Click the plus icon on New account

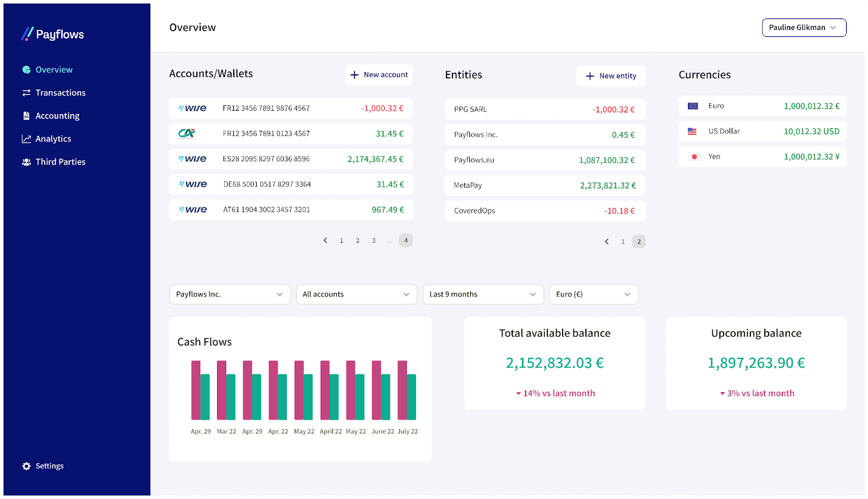pos(354,75)
